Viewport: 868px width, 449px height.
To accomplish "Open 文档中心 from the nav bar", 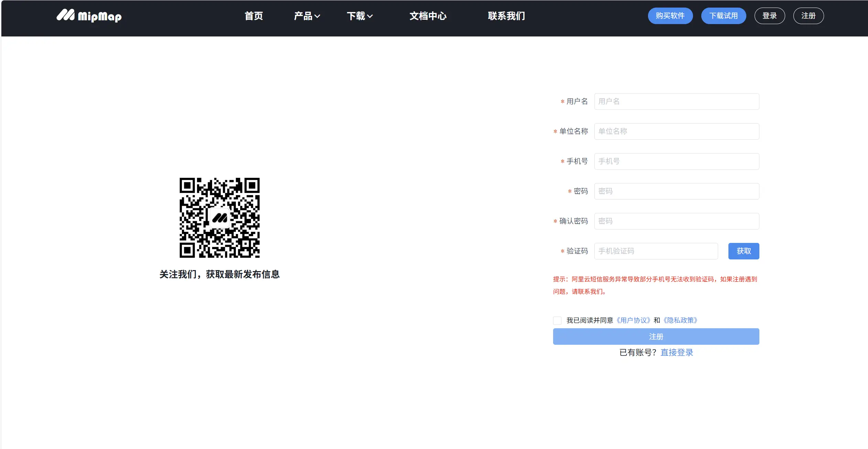I will 428,16.
